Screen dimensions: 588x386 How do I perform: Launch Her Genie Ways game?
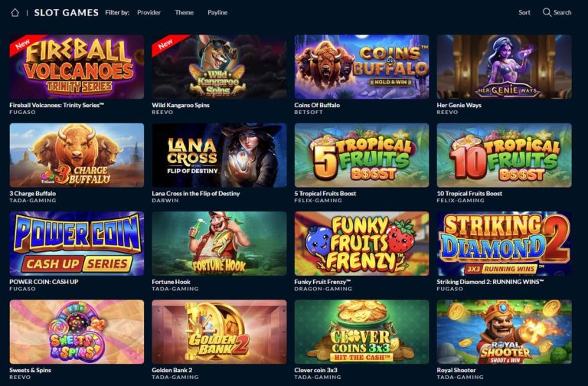tap(504, 67)
